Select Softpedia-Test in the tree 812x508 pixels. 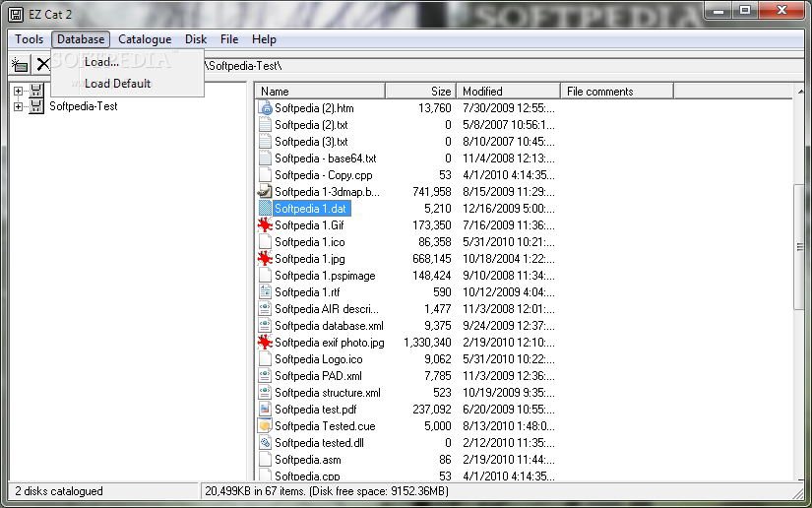(x=84, y=106)
